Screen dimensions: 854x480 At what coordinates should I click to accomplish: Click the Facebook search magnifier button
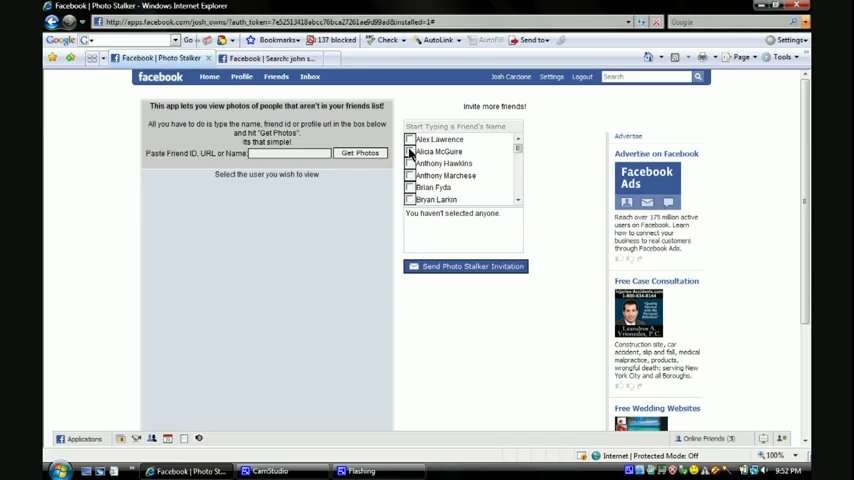698,77
